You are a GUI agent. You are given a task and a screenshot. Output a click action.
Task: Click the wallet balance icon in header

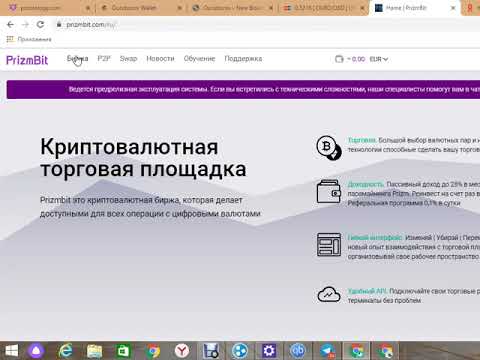339,59
